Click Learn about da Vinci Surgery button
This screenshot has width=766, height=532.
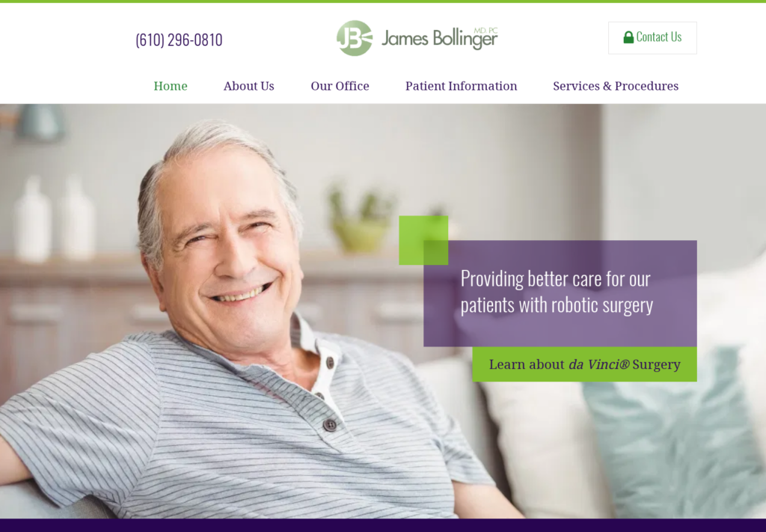[x=584, y=364]
